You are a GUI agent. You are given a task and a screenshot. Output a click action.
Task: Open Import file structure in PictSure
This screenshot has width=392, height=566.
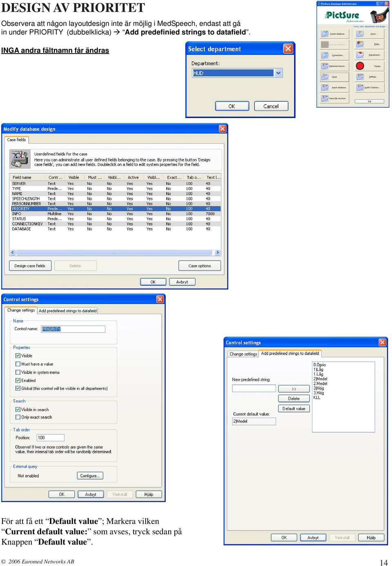pyautogui.click(x=334, y=98)
